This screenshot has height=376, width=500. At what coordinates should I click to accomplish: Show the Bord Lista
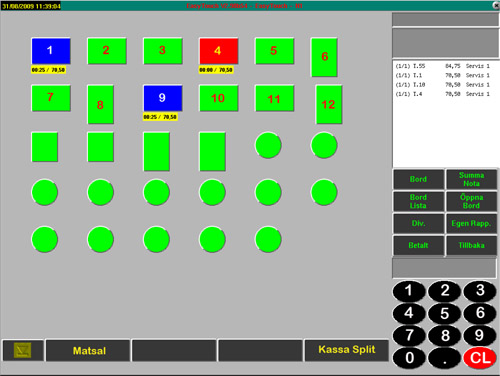coord(419,201)
